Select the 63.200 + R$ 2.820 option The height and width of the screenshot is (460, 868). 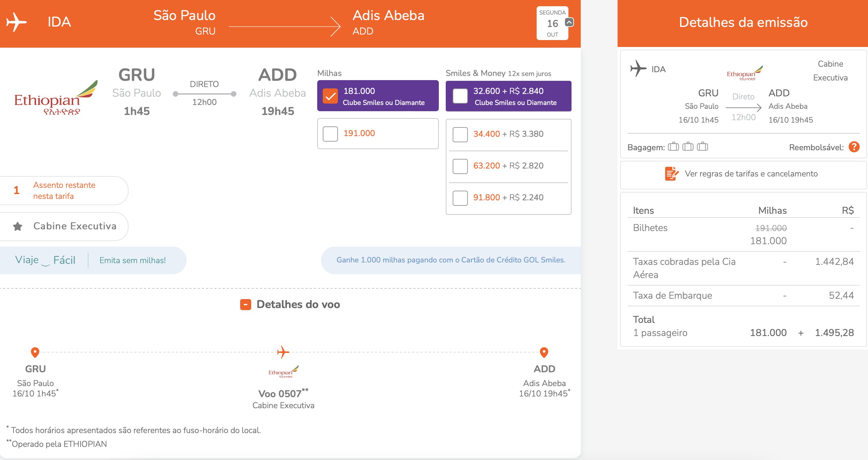click(460, 166)
